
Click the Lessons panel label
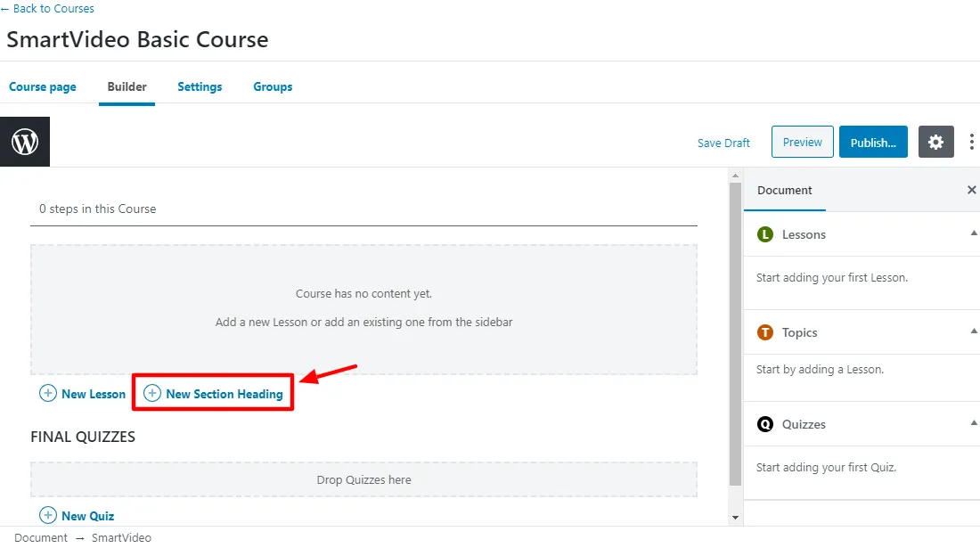pos(804,234)
